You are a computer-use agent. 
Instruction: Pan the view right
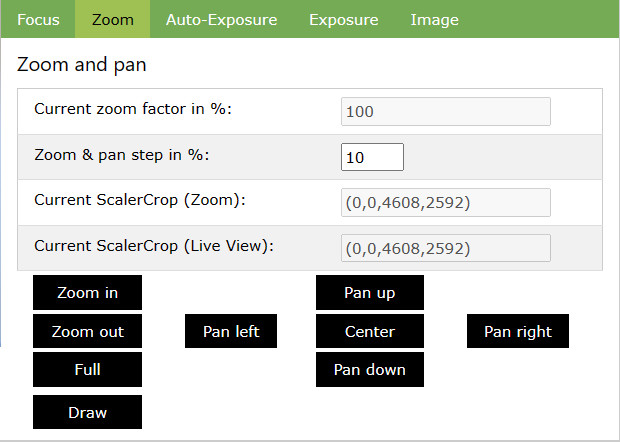(517, 331)
